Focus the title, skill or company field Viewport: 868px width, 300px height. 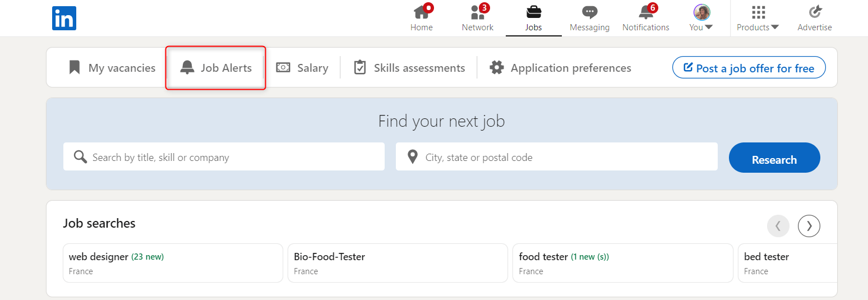click(x=230, y=157)
